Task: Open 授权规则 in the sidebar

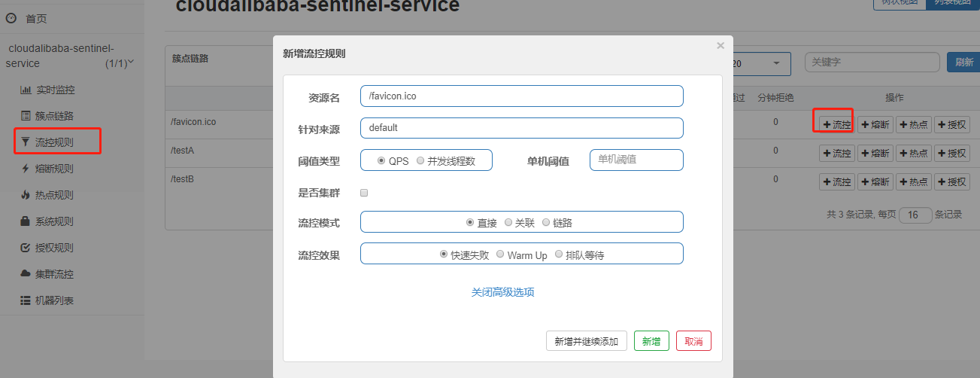Action: [x=54, y=248]
